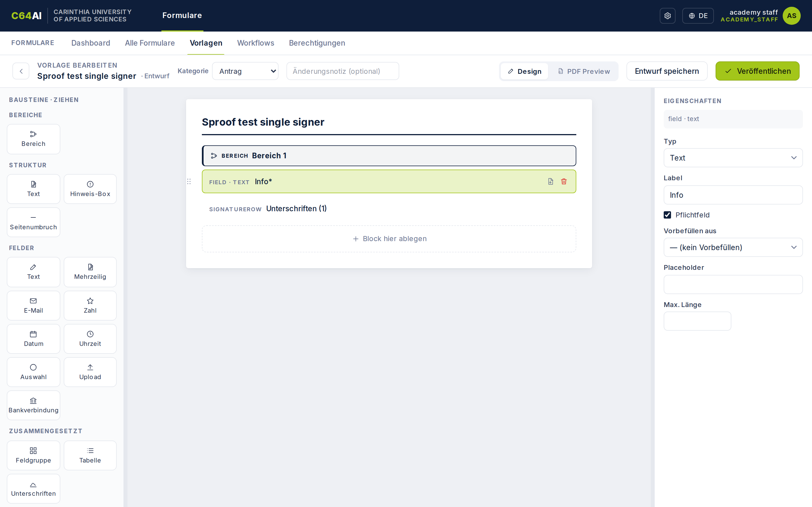The width and height of the screenshot is (812, 507).
Task: Uncheck the Pflichtfeld checkbox
Action: [x=667, y=215]
